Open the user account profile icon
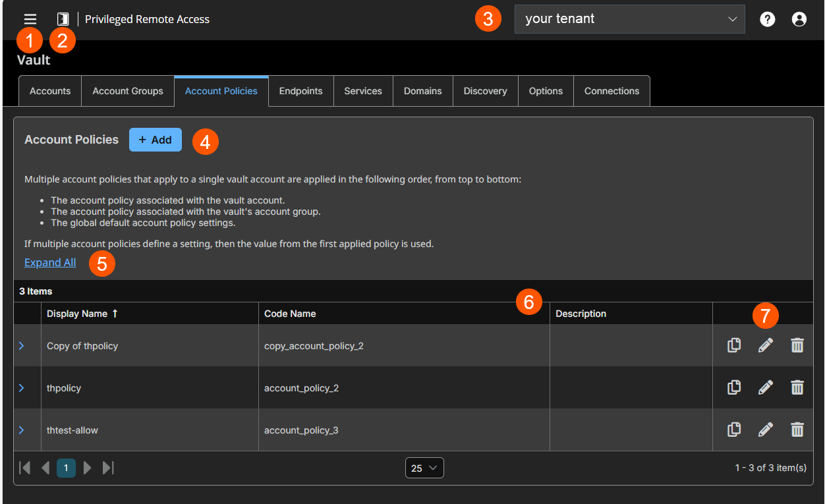 click(x=799, y=18)
